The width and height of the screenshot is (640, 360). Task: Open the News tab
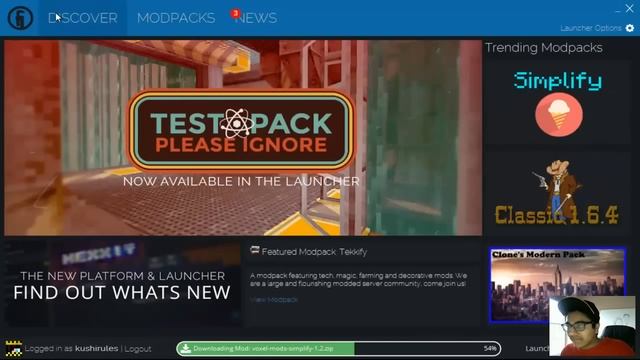click(x=256, y=18)
